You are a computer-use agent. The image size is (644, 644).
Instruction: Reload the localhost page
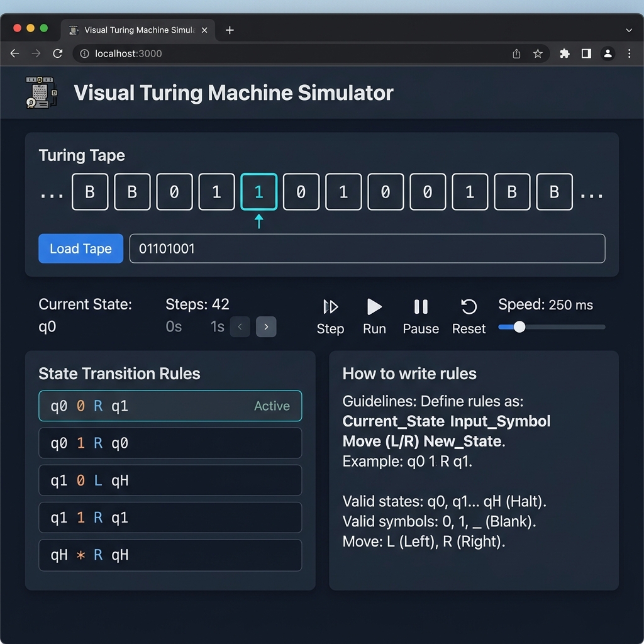pyautogui.click(x=58, y=53)
